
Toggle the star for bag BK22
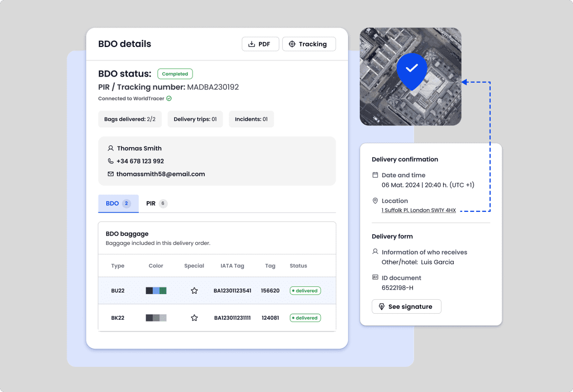click(194, 318)
